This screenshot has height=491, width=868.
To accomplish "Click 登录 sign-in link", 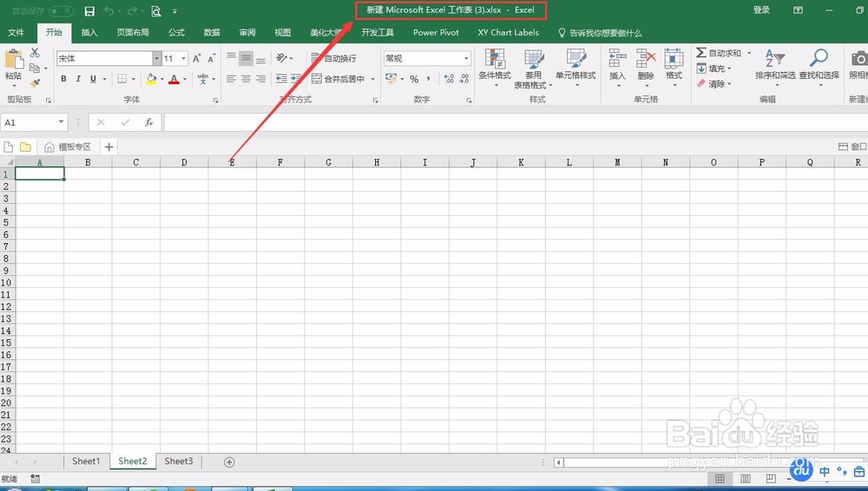I will (x=762, y=10).
